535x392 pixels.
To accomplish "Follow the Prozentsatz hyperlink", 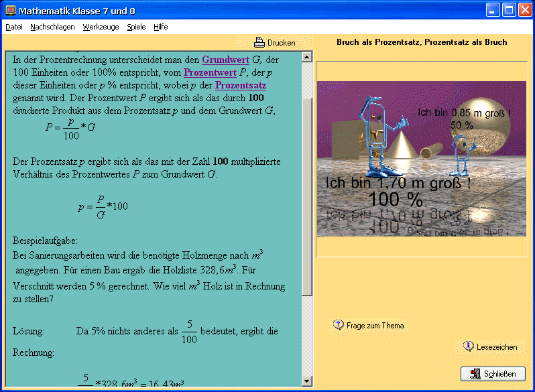I will coord(241,85).
